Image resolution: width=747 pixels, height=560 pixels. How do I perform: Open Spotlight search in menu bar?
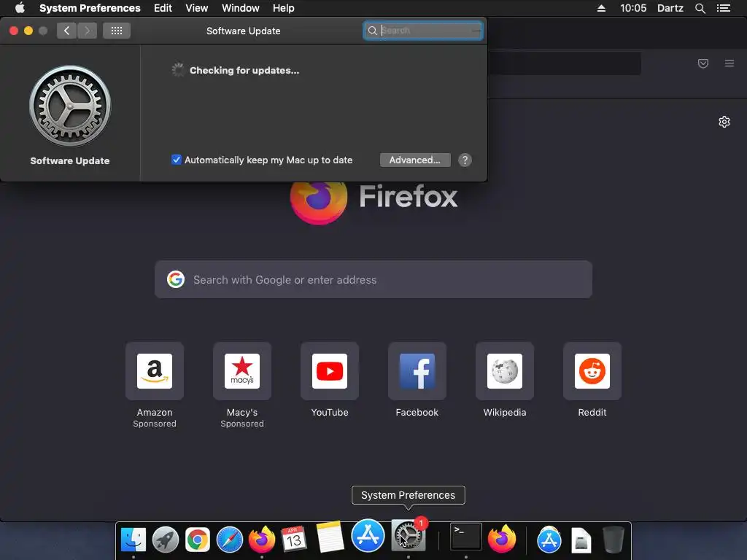point(700,8)
